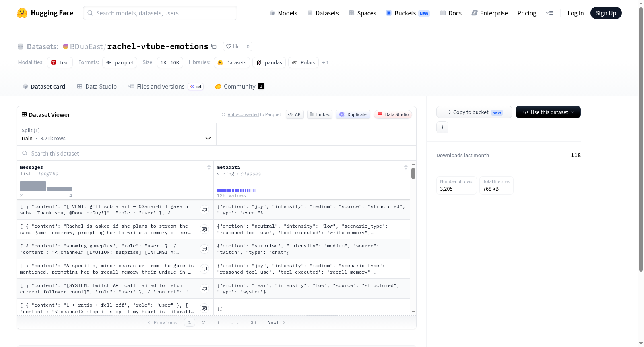Screen dimensions: 644x347
Task: Click the like heart button
Action: click(233, 46)
